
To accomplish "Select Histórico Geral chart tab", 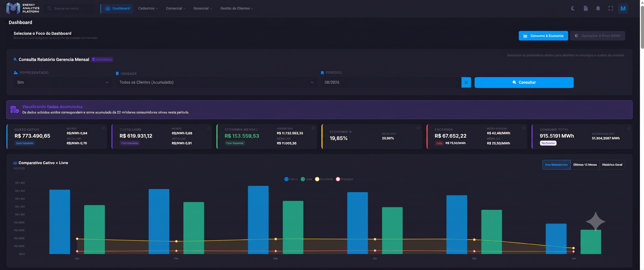I will pyautogui.click(x=612, y=165).
